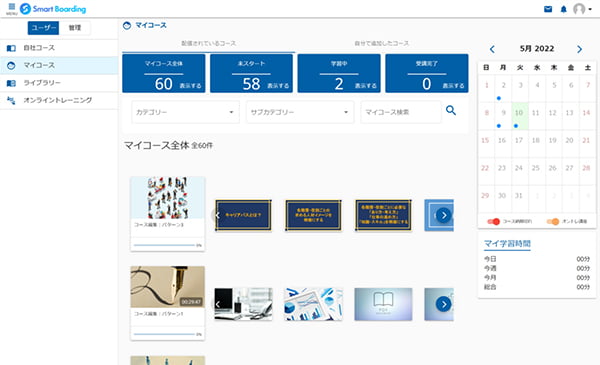Click the オンライントレーニング sidebar icon

(11, 101)
